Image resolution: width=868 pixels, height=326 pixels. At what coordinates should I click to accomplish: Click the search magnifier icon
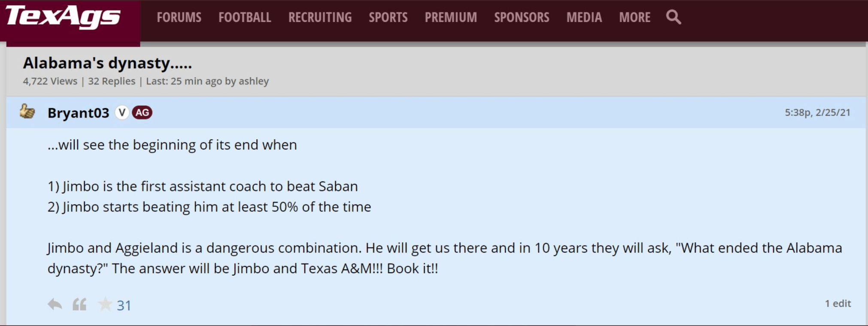click(673, 17)
